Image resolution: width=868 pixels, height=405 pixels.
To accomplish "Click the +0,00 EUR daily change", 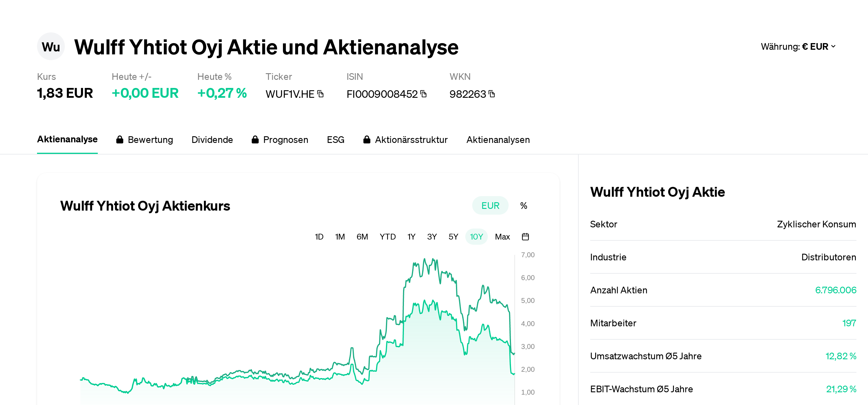I will [x=145, y=93].
